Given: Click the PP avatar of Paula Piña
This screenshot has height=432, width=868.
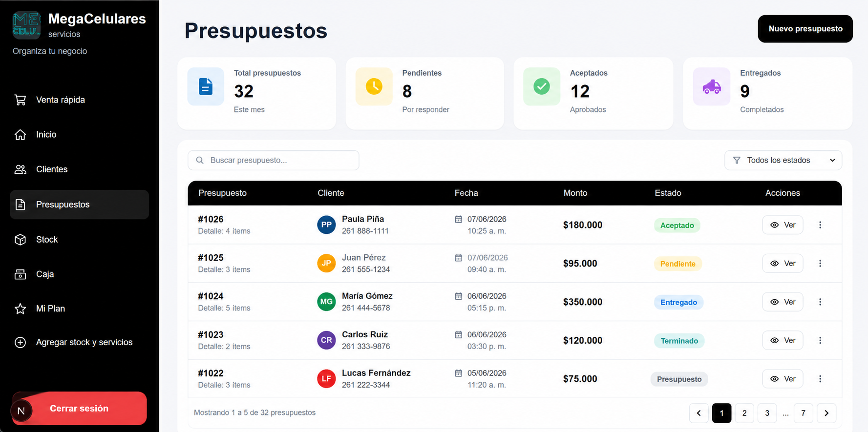Looking at the screenshot, I should (326, 225).
